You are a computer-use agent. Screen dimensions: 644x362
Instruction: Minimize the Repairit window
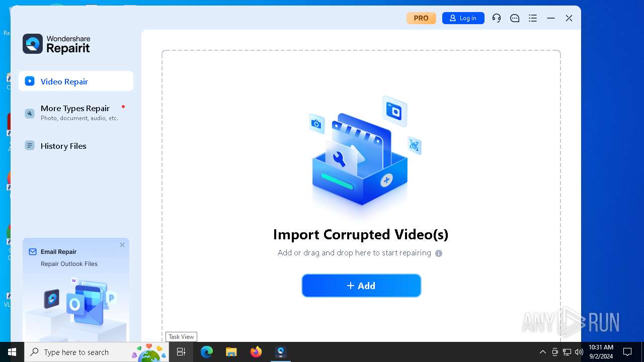[551, 18]
